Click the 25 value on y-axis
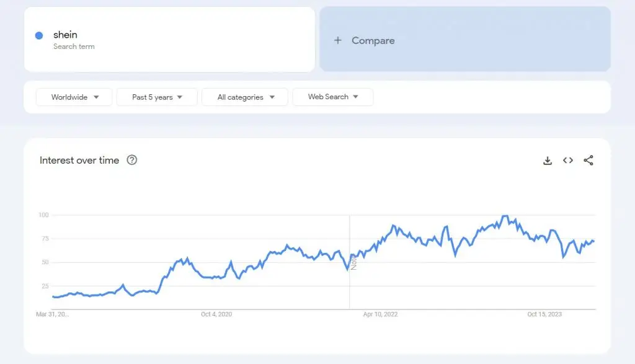Image resolution: width=635 pixels, height=364 pixels. [45, 286]
